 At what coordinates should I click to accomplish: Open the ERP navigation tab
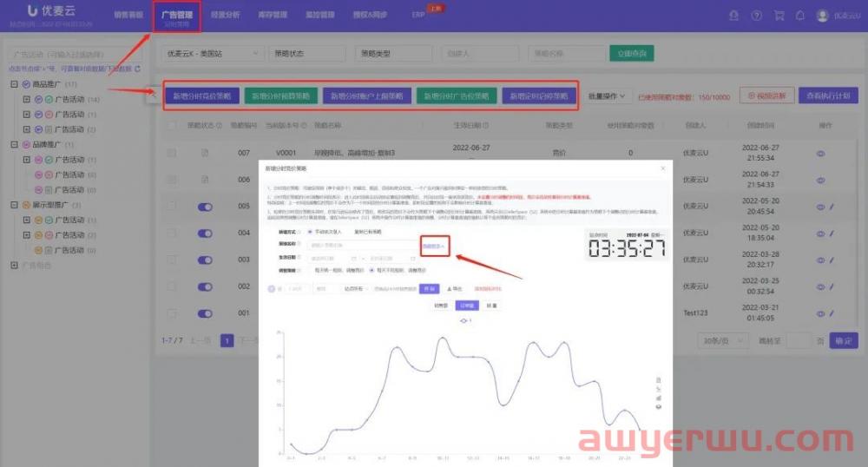point(418,15)
